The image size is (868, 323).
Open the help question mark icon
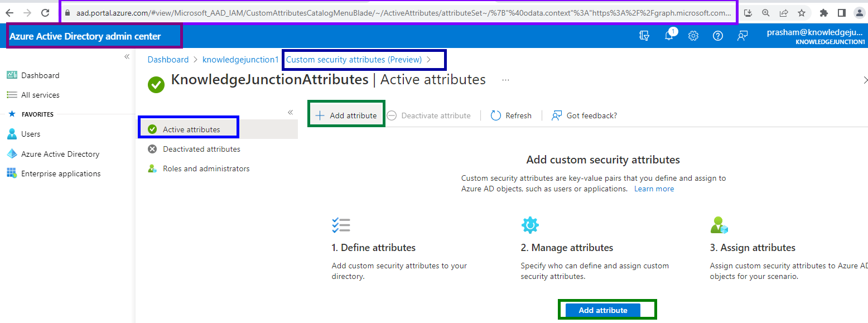(x=718, y=36)
